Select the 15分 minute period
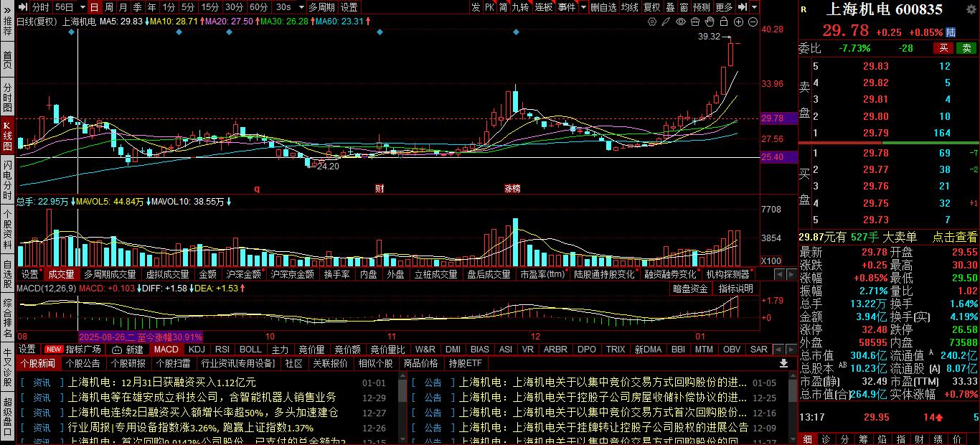Screen dimensions: 980x445 pos(210,7)
